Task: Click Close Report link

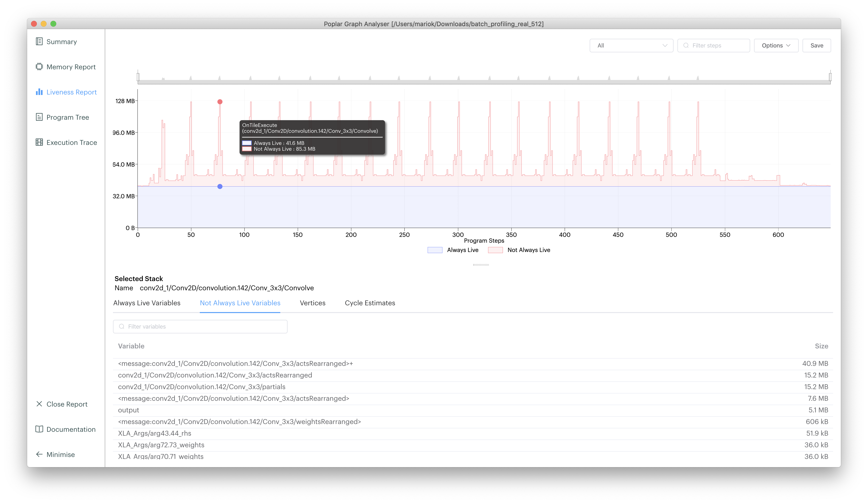Action: [67, 404]
